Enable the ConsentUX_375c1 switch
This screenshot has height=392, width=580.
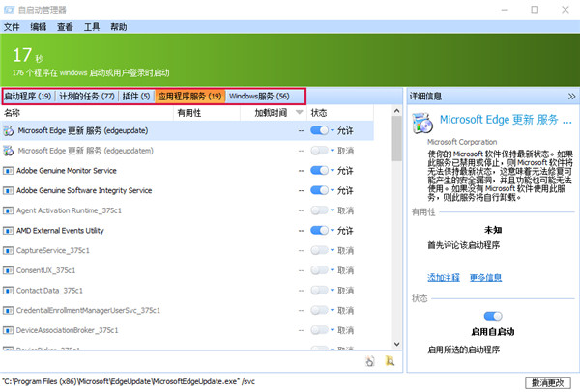point(319,270)
